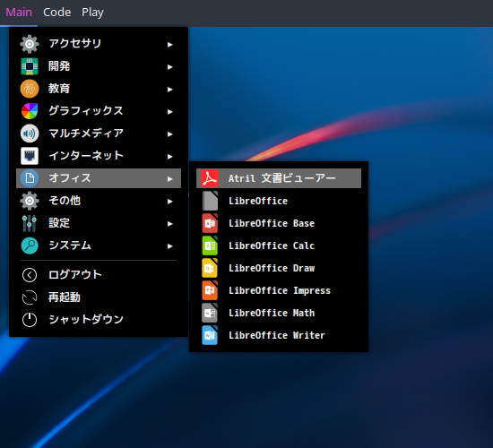Click the LibreOffice Draw yellow icon
Viewport: 493px width, 448px height.
210,268
